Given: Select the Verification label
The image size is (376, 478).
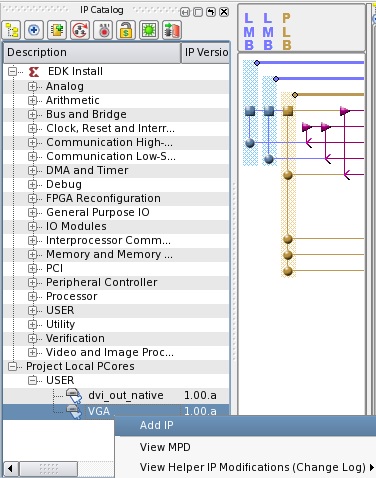Looking at the screenshot, I should coord(75,338).
